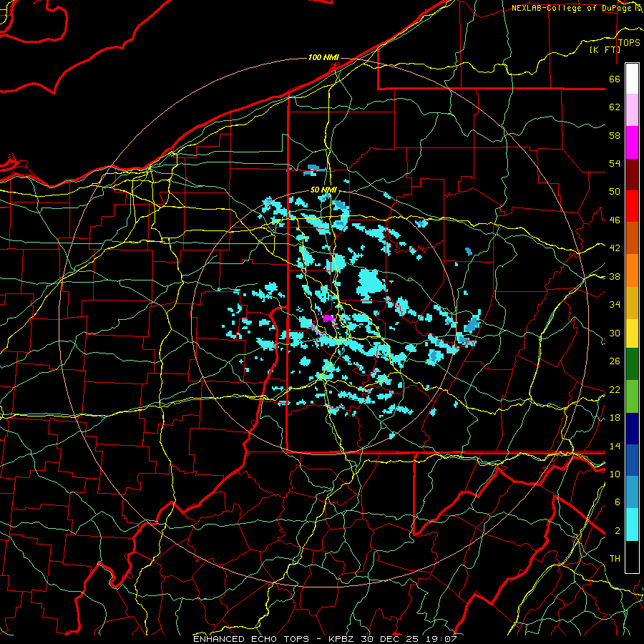
Task: Click the legend value '38'
Action: coord(615,276)
